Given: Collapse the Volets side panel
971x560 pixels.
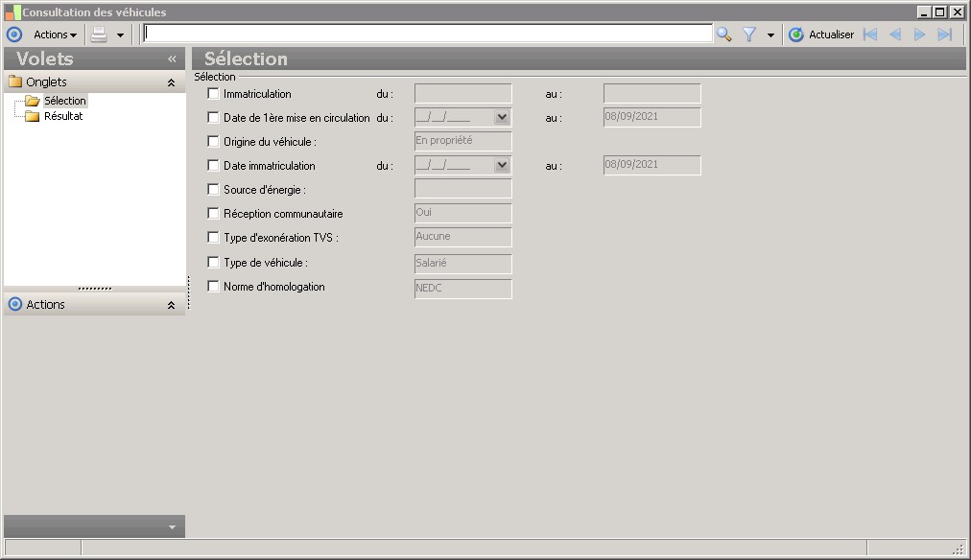Looking at the screenshot, I should tap(172, 58).
